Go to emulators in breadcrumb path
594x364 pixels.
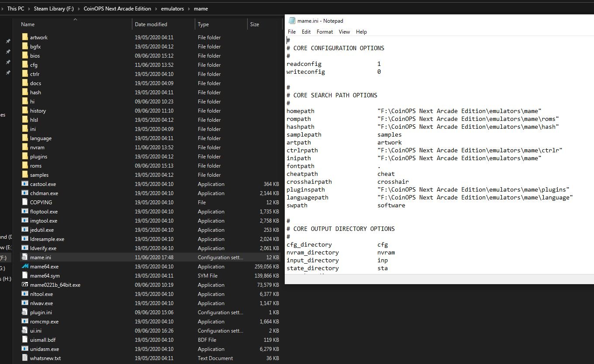(x=172, y=8)
